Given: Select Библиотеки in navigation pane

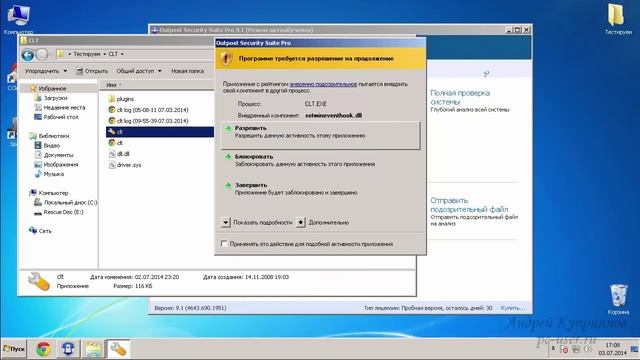Looking at the screenshot, I should 49,136.
